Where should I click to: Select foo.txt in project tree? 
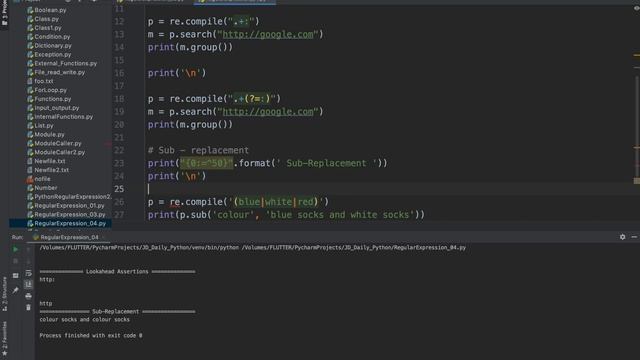[x=44, y=81]
